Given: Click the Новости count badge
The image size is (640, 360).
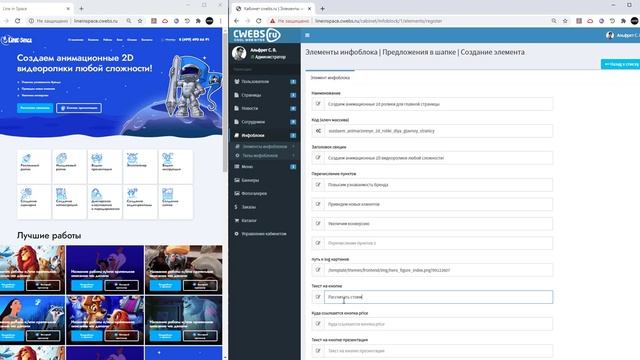Looking at the screenshot, I should [293, 109].
